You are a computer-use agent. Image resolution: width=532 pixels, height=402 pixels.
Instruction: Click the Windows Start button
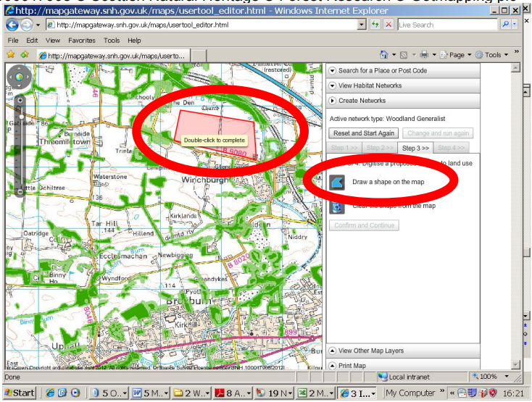[x=20, y=393]
